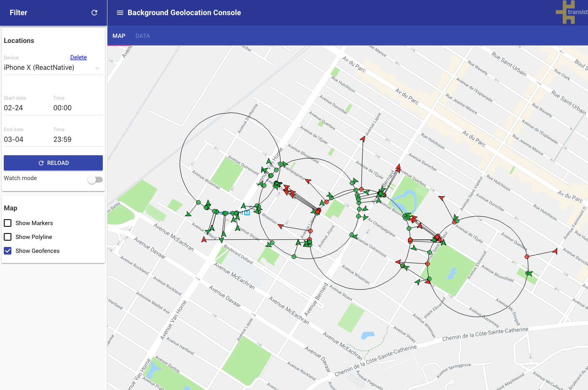Click the blue Outremont metro station icon
Image resolution: width=588 pixels, height=390 pixels.
(x=247, y=213)
